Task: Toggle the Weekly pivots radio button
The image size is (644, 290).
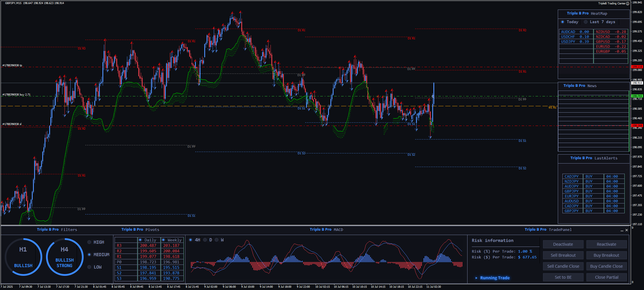Action: tap(163, 240)
